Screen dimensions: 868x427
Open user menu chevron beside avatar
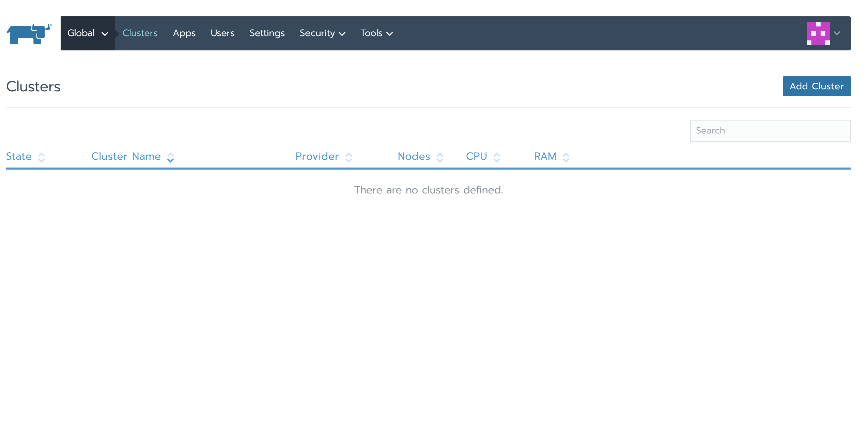coord(837,33)
